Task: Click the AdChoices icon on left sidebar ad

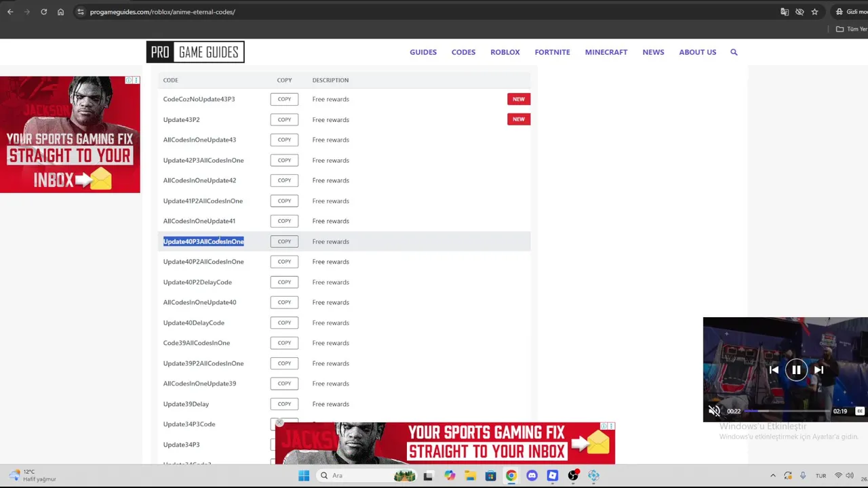Action: pyautogui.click(x=129, y=81)
